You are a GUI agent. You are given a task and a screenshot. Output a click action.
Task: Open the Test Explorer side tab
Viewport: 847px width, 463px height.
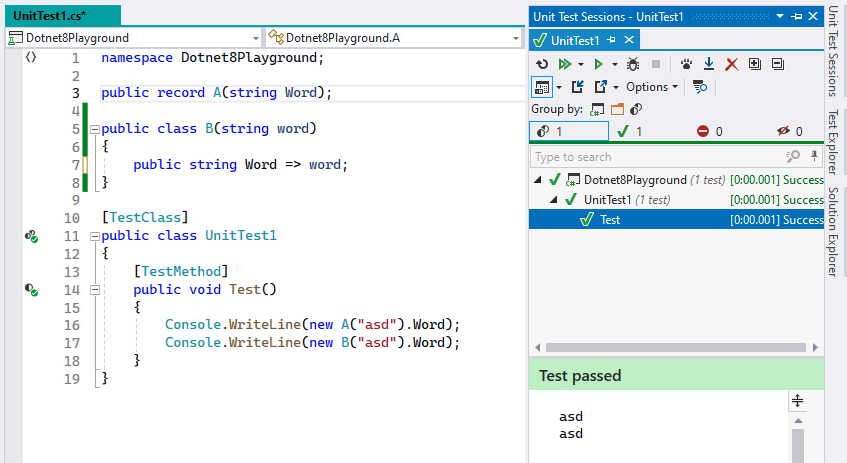[x=833, y=142]
